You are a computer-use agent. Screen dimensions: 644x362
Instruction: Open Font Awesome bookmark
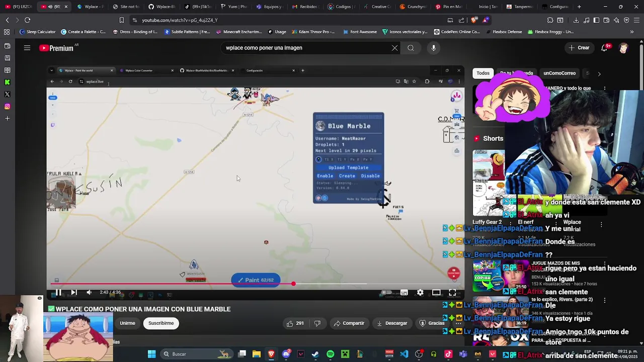(x=360, y=32)
